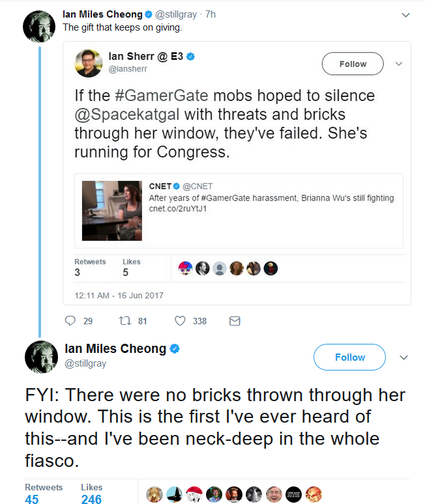Visit the @Spacekatgal mention link

127,115
